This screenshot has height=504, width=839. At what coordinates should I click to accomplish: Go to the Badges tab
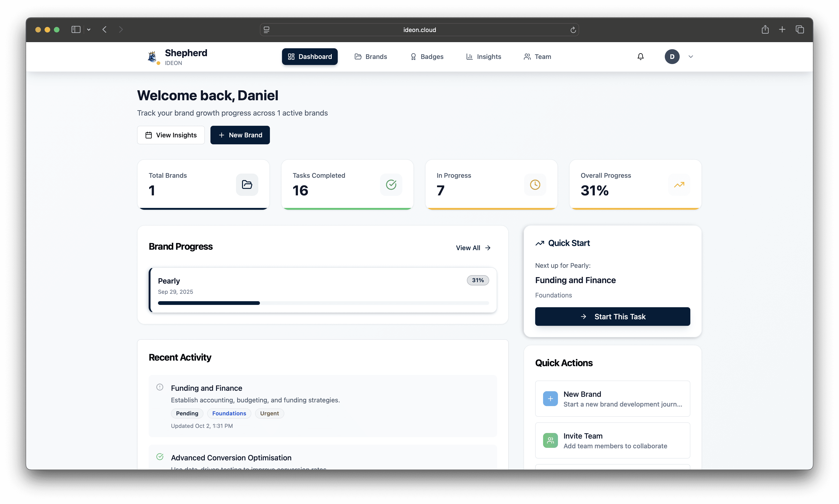pyautogui.click(x=427, y=57)
